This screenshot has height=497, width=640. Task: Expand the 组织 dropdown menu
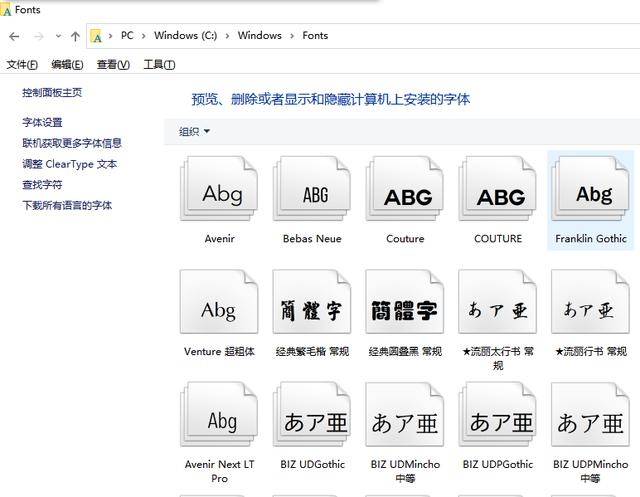194,131
